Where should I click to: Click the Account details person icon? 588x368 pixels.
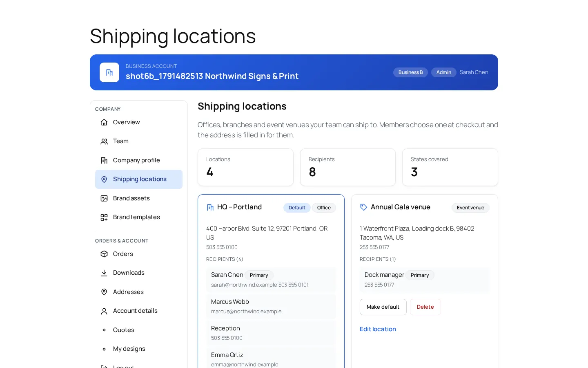104,311
